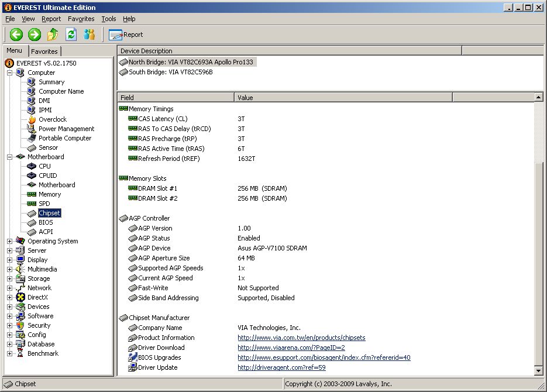
Task: Click the Benchmark hourglass icon
Action: point(20,353)
